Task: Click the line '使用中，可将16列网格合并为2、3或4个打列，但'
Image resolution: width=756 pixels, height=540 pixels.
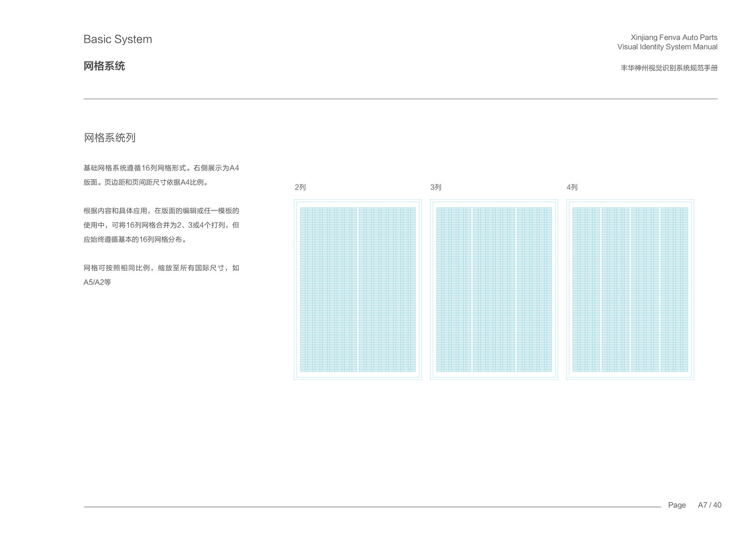Action: pos(161,225)
